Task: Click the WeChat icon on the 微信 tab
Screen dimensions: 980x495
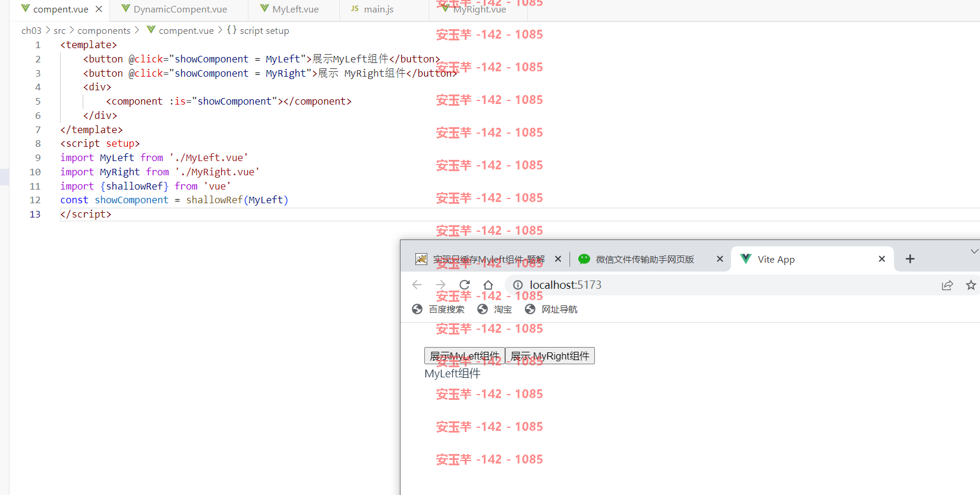Action: coord(584,259)
